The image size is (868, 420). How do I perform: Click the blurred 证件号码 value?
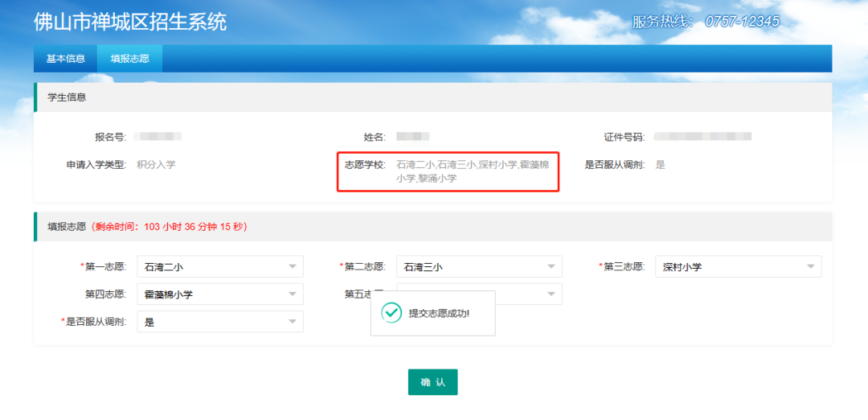click(x=702, y=137)
